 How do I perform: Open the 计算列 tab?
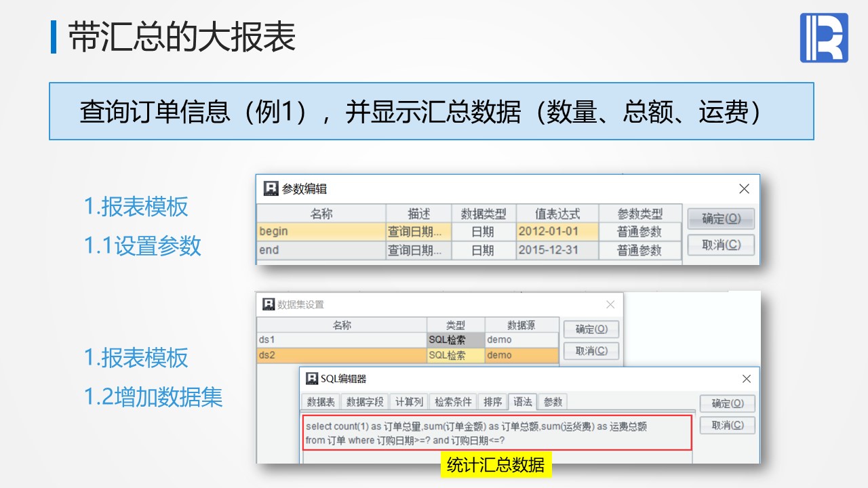point(409,402)
